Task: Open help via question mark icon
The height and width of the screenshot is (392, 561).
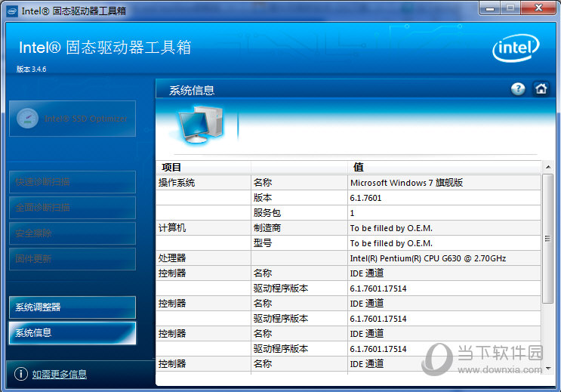Action: [518, 89]
